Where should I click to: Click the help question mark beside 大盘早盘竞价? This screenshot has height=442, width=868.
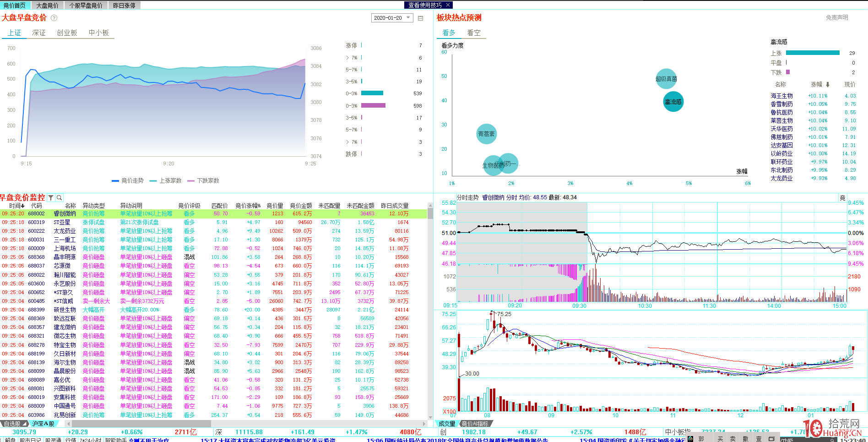pos(54,18)
